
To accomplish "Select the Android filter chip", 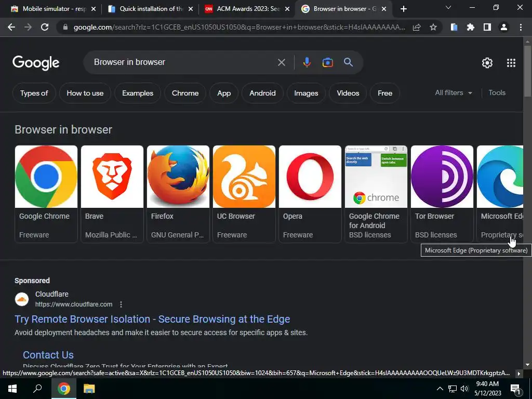I will [x=262, y=93].
